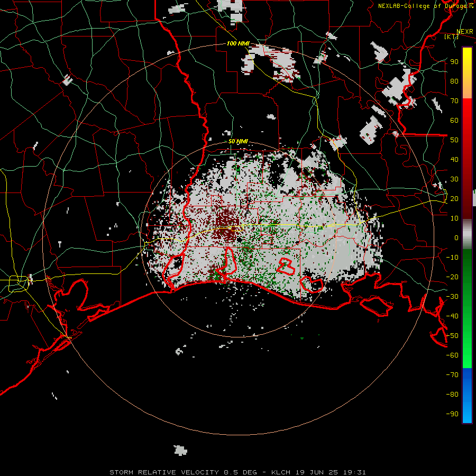Click the 20 value on velocity scale
This screenshot has width=476, height=476.
coord(454,198)
